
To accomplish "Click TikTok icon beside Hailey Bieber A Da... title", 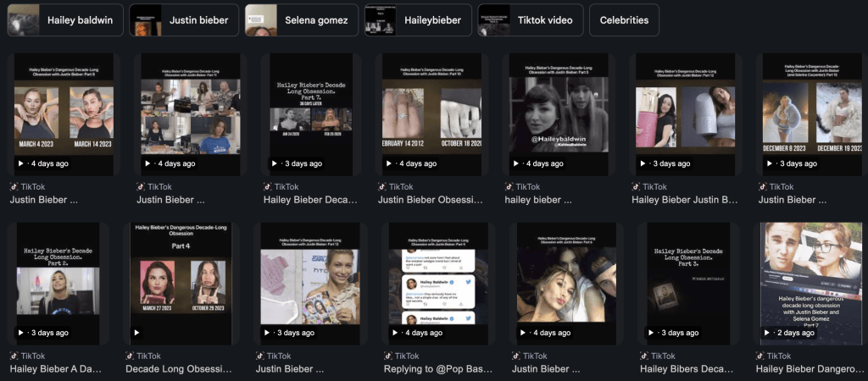I will (x=14, y=356).
